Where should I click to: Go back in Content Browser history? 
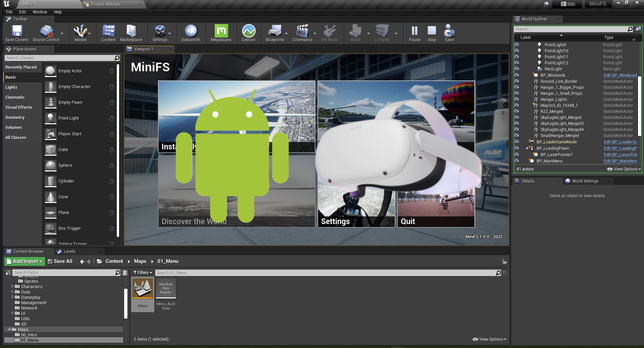click(82, 262)
